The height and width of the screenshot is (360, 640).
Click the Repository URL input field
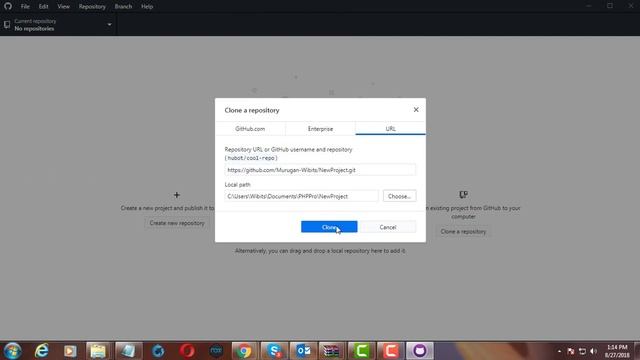pos(320,170)
